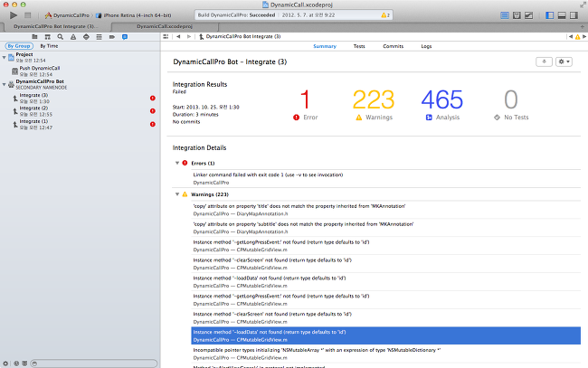
Task: Click the jump bar warning indicator icon
Action: click(577, 37)
